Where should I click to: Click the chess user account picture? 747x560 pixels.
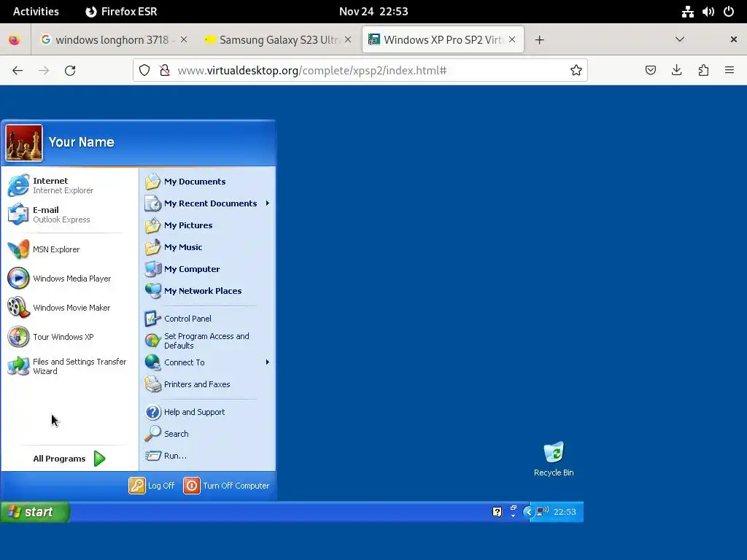pyautogui.click(x=24, y=143)
